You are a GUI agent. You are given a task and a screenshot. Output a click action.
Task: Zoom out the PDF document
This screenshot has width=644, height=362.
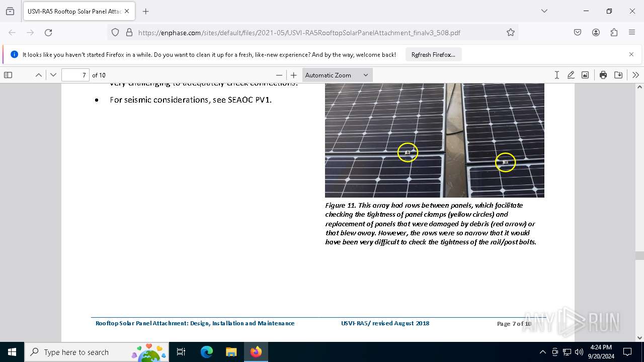279,75
